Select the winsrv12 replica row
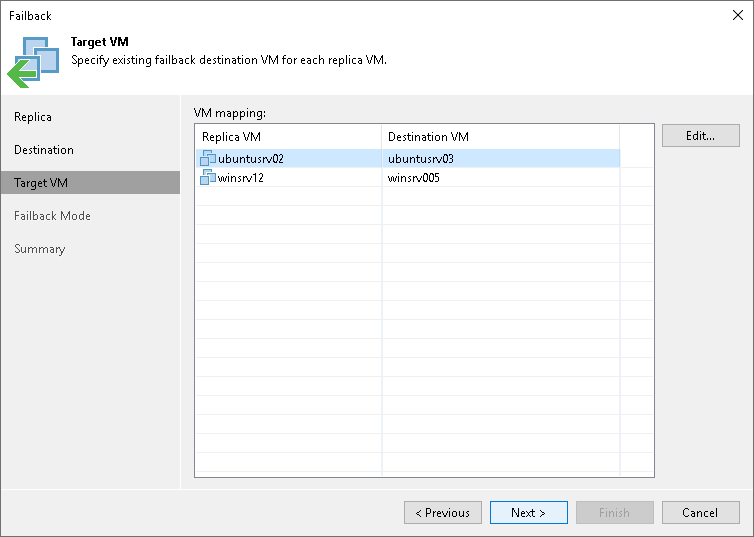Screen dimensions: 754x537 pos(241,178)
